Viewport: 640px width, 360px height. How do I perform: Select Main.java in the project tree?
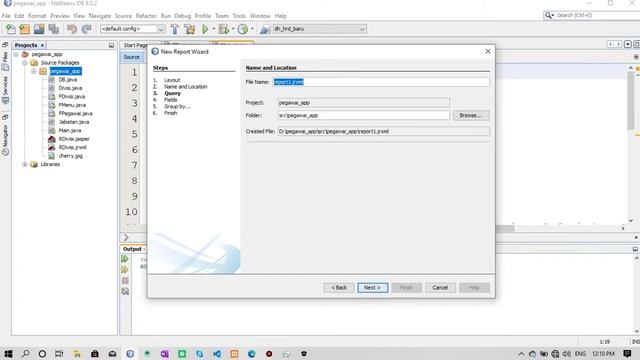pyautogui.click(x=69, y=131)
